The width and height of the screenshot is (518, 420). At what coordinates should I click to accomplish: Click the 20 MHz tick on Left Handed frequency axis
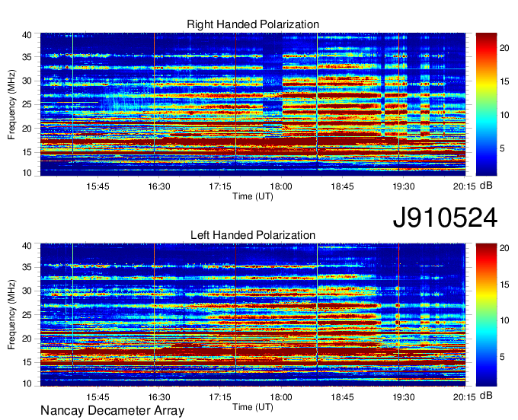click(27, 339)
